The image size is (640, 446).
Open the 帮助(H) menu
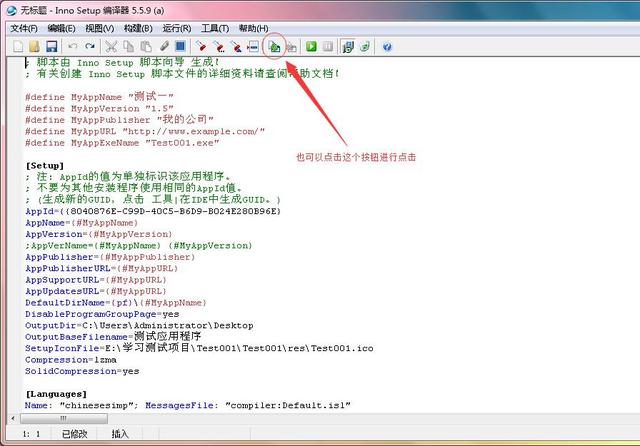pos(253,28)
